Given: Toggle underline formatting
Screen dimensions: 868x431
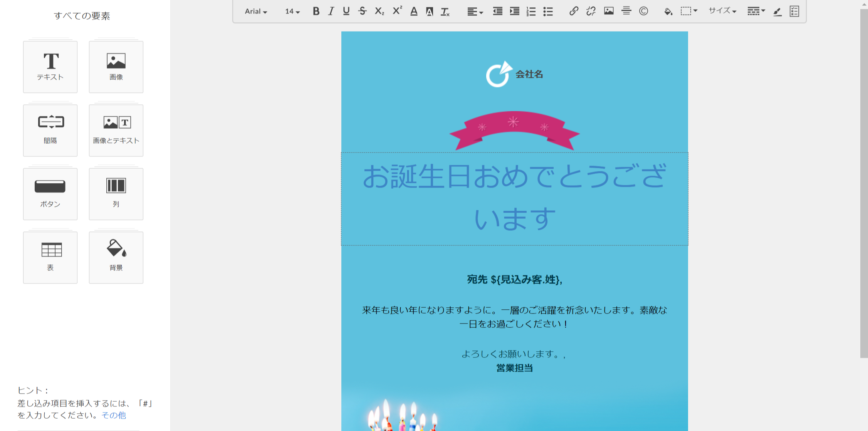Looking at the screenshot, I should 346,11.
